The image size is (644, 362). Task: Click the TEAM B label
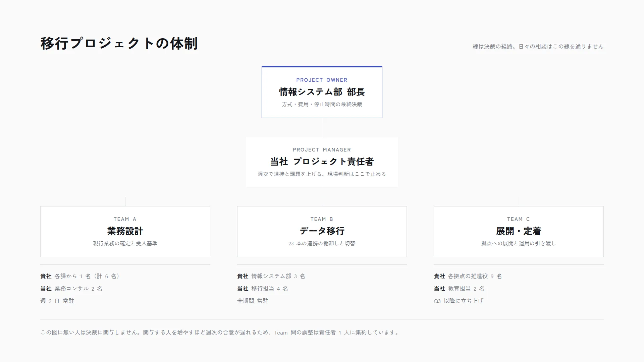[x=322, y=219]
